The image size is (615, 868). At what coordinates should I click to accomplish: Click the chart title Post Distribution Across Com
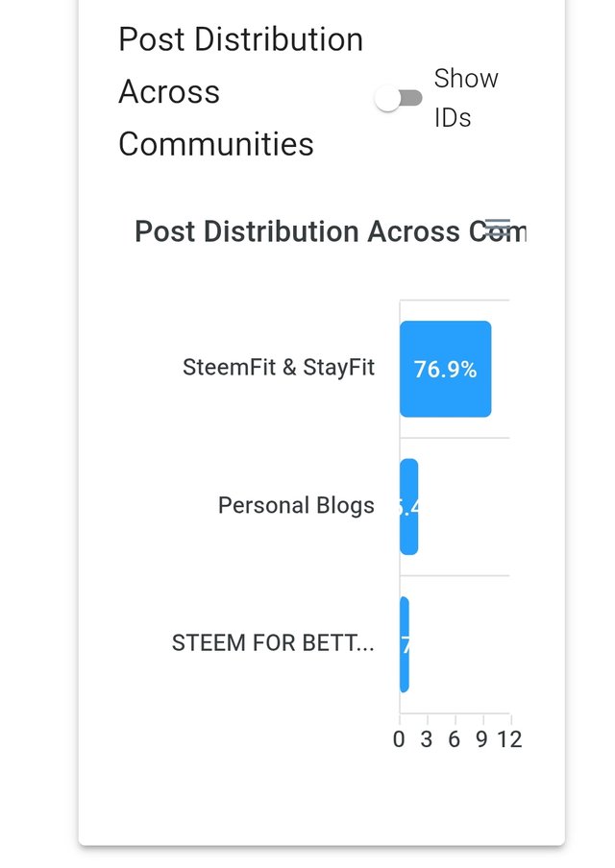tap(331, 231)
